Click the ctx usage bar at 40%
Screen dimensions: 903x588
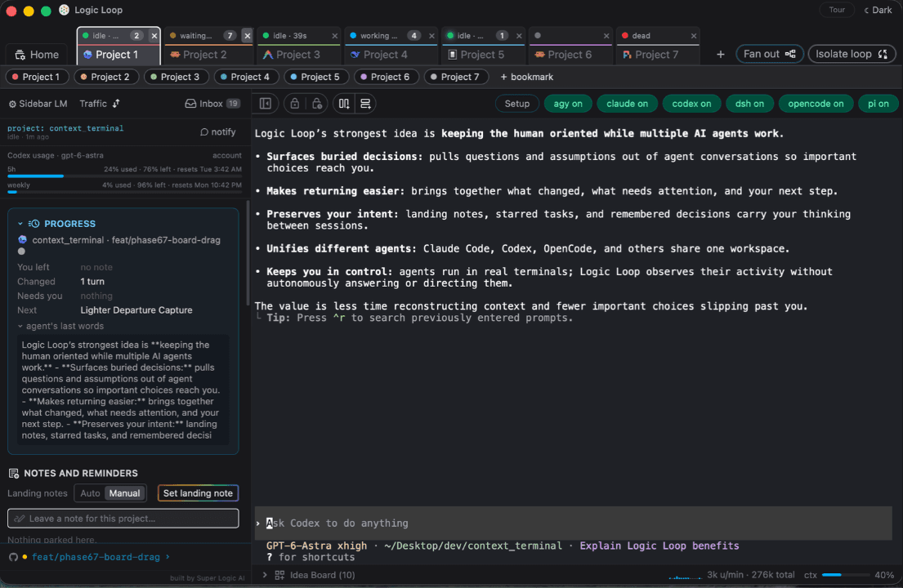845,575
